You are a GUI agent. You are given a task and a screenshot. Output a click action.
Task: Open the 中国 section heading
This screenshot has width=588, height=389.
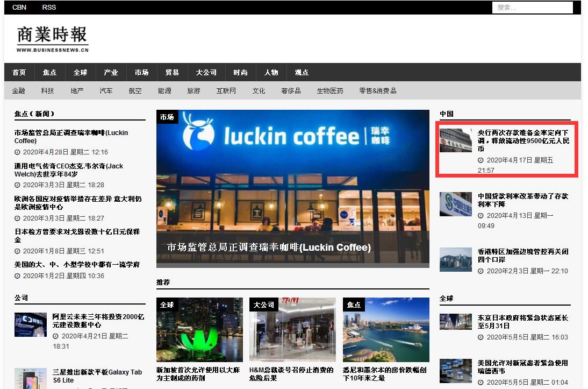(x=447, y=114)
